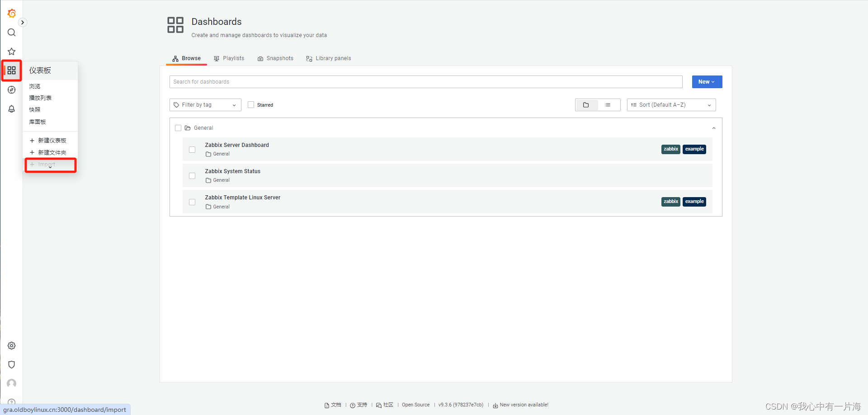Click General folder label under Zabbix System Status
This screenshot has width=868, height=415.
(x=218, y=180)
